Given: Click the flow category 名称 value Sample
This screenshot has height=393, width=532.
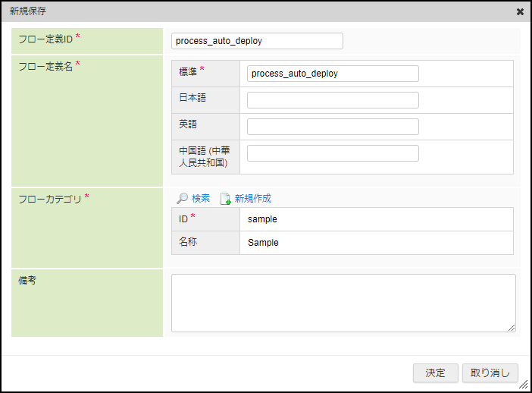Looking at the screenshot, I should (x=264, y=243).
